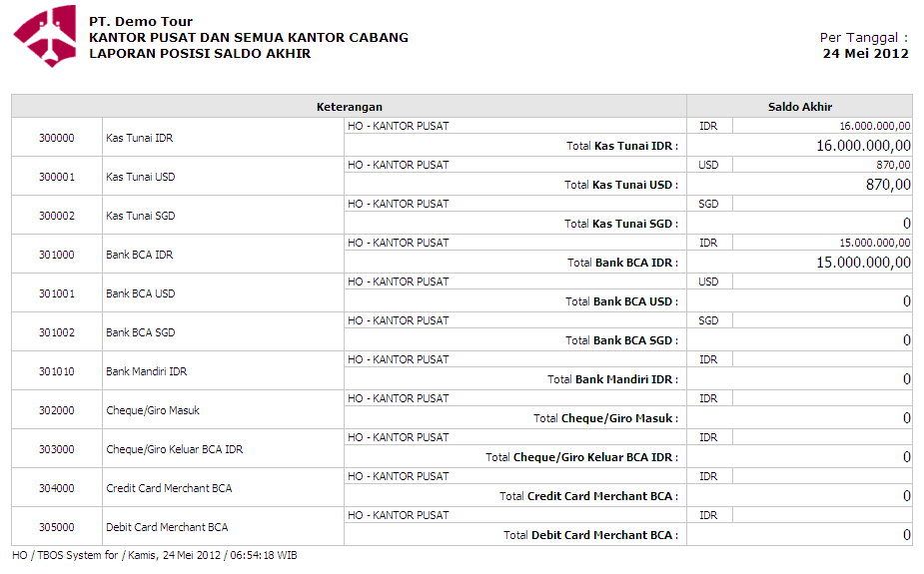Screen dimensions: 924x574
Task: Click the report date 24 Mei 2012
Action: [865, 54]
